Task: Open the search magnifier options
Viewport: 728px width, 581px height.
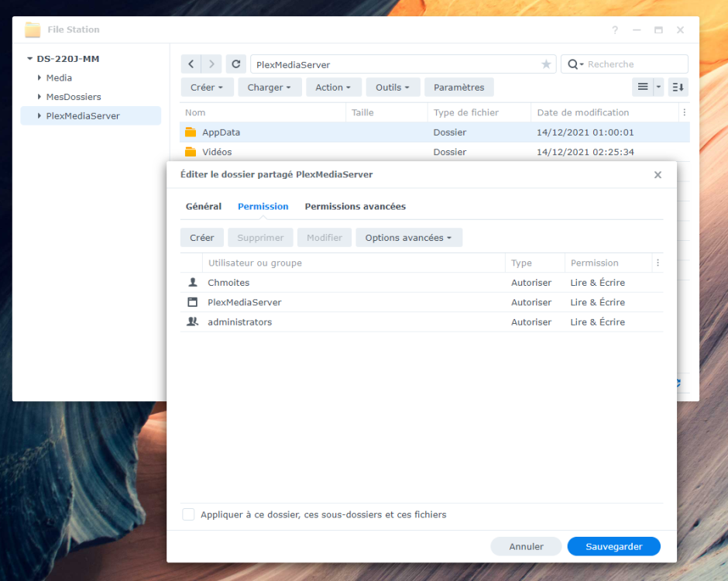Action: point(575,64)
